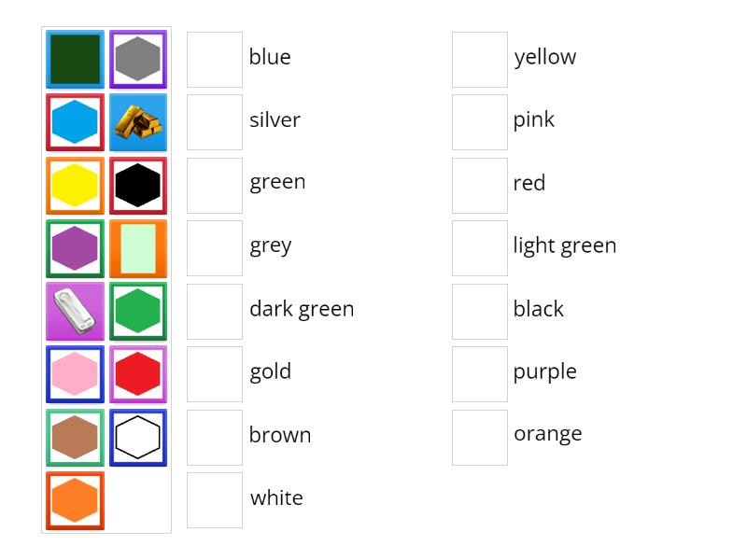
Task: Click the answer box next to yellow
Action: click(479, 59)
